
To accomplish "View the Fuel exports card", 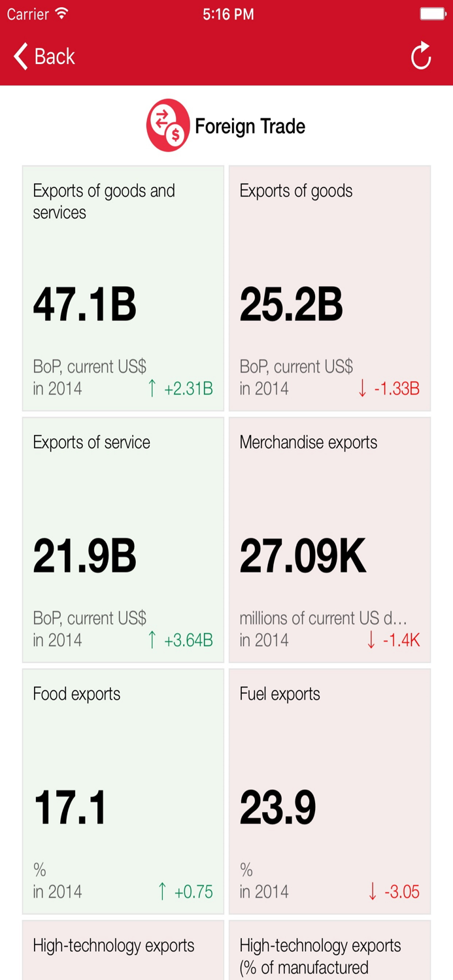I will coord(329,791).
